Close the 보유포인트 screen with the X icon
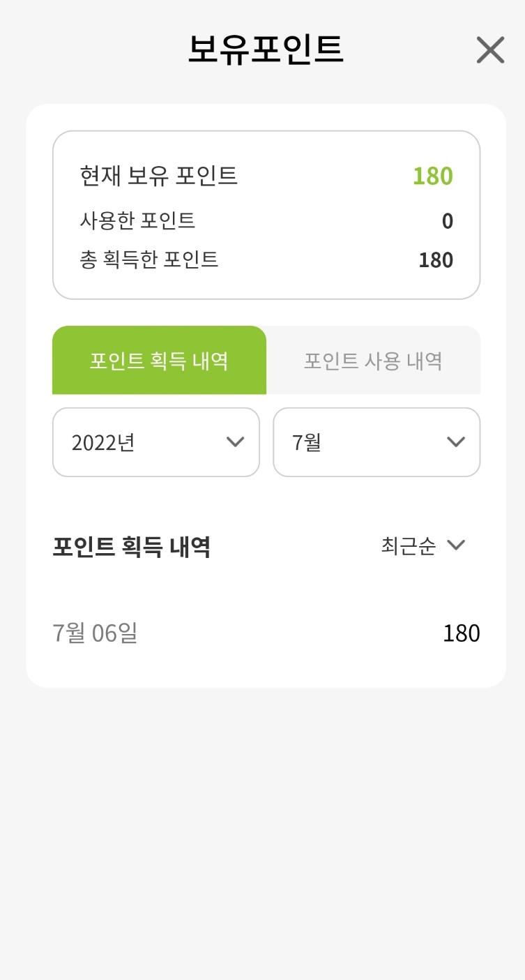This screenshot has width=525, height=980. coord(490,50)
